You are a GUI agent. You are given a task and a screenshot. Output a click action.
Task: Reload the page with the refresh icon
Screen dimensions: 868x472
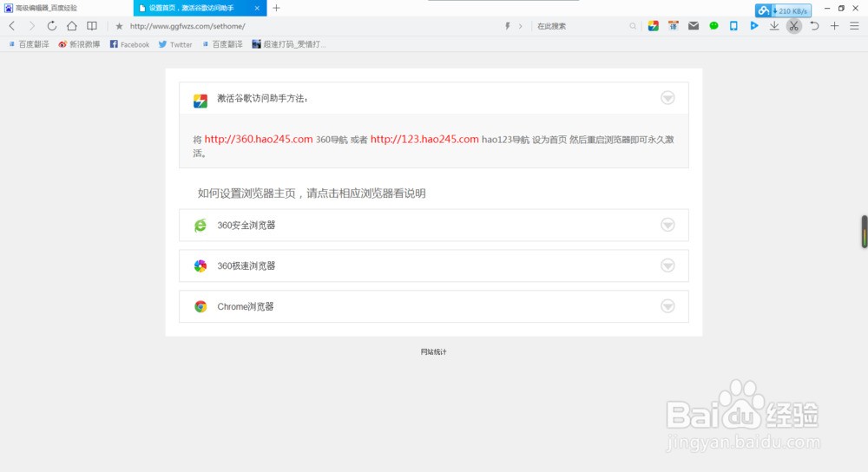(51, 26)
